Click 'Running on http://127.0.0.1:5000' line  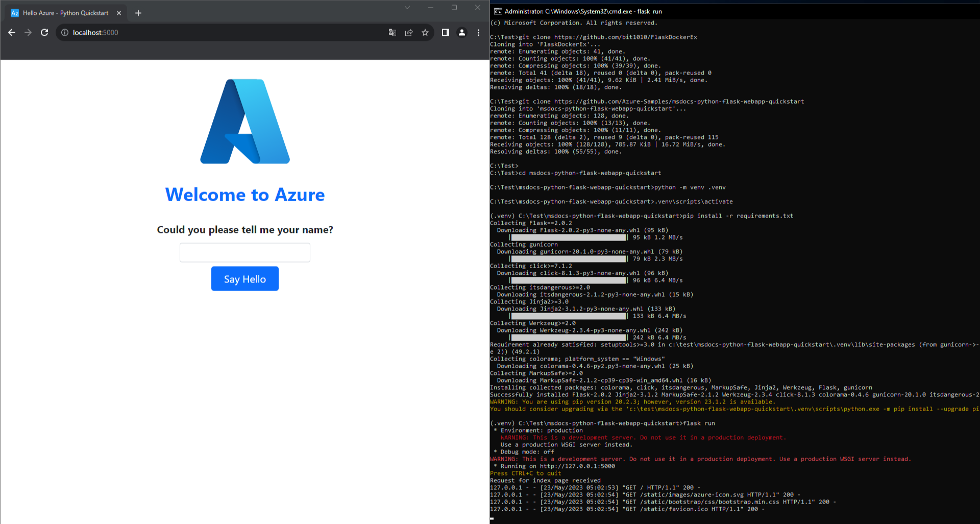click(x=554, y=466)
